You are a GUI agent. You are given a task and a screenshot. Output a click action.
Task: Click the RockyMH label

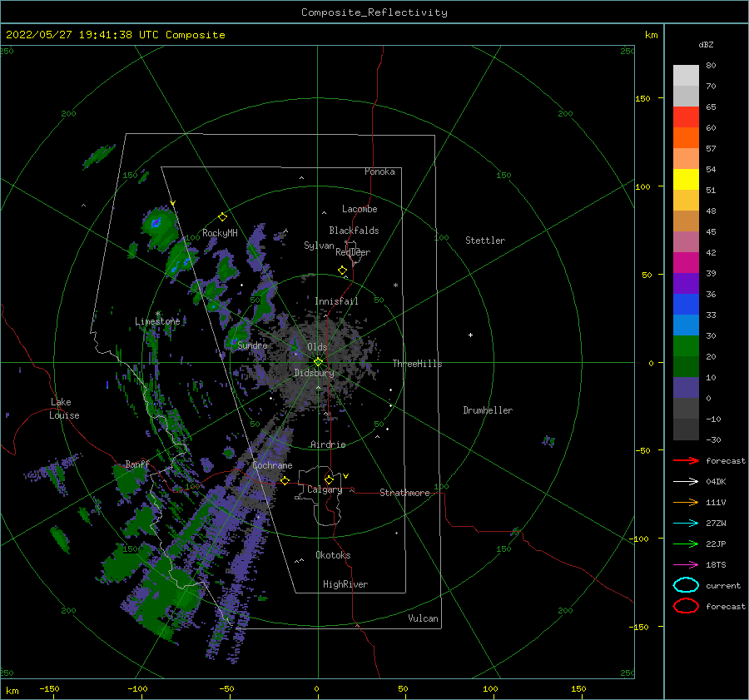pyautogui.click(x=220, y=233)
